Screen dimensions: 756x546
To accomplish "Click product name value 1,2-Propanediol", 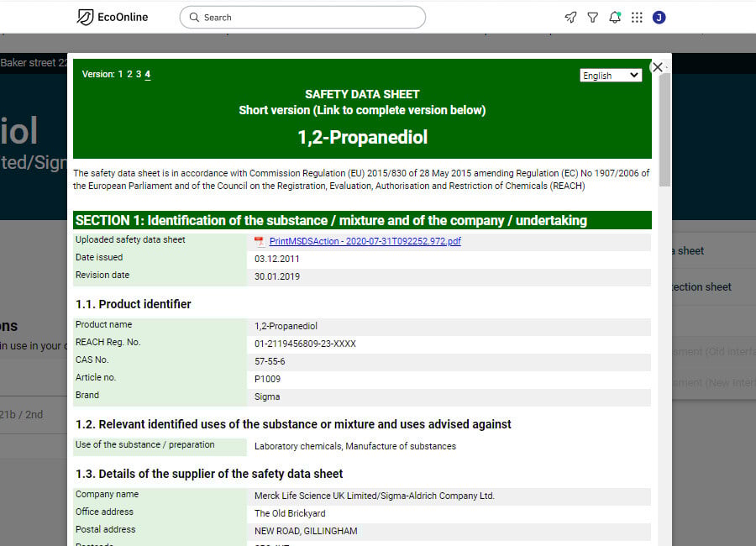I will point(286,326).
